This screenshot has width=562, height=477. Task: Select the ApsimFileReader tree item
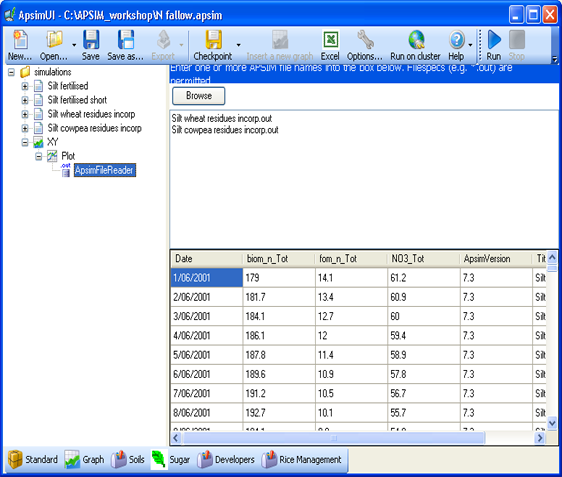tap(105, 170)
